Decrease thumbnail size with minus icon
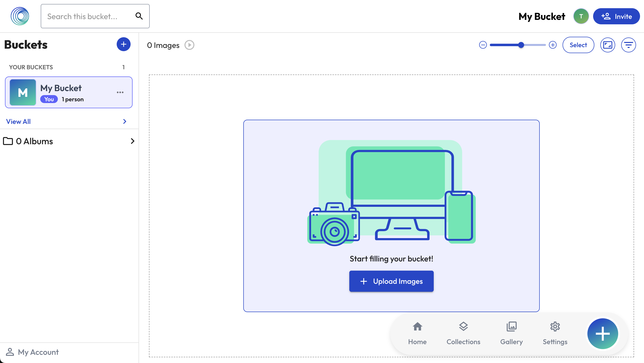This screenshot has width=644, height=363. click(483, 45)
